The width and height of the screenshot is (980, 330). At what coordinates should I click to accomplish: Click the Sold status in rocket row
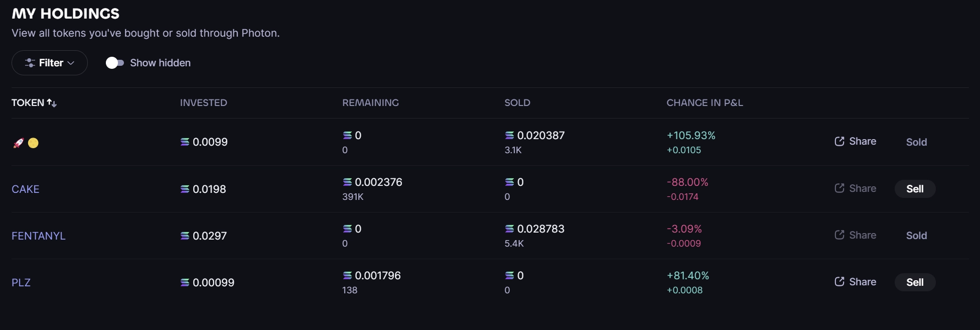point(916,142)
